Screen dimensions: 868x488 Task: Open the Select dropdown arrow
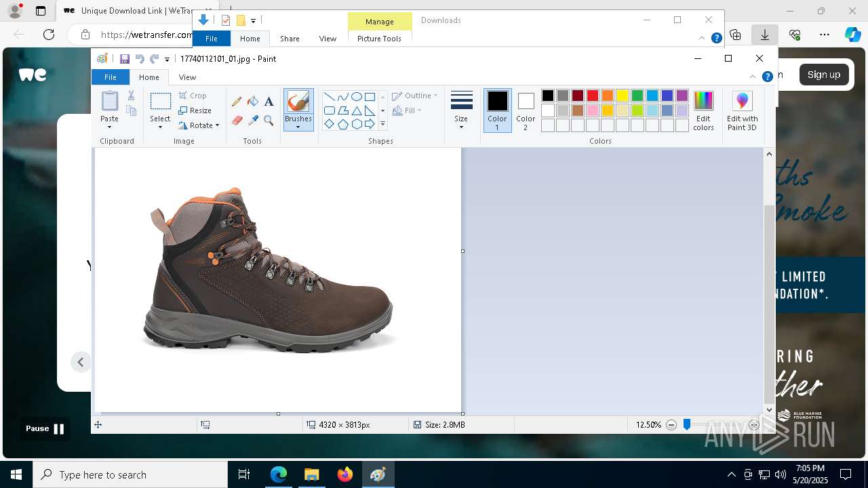pyautogui.click(x=160, y=127)
